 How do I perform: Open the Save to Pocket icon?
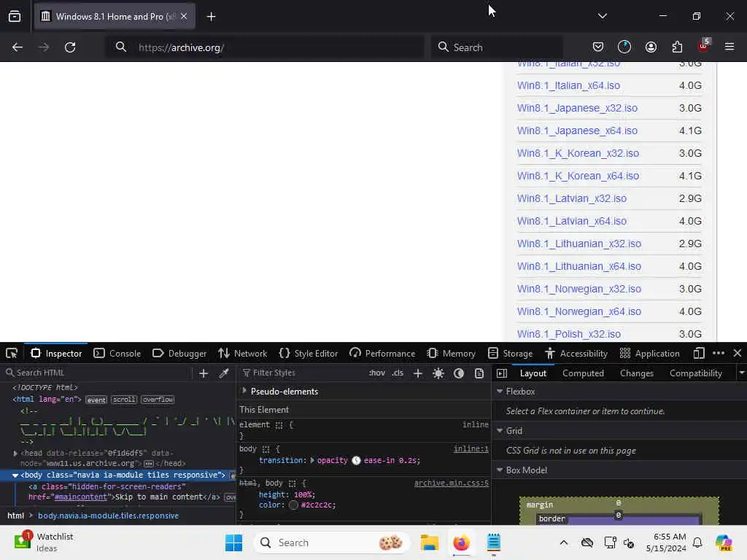coord(598,47)
